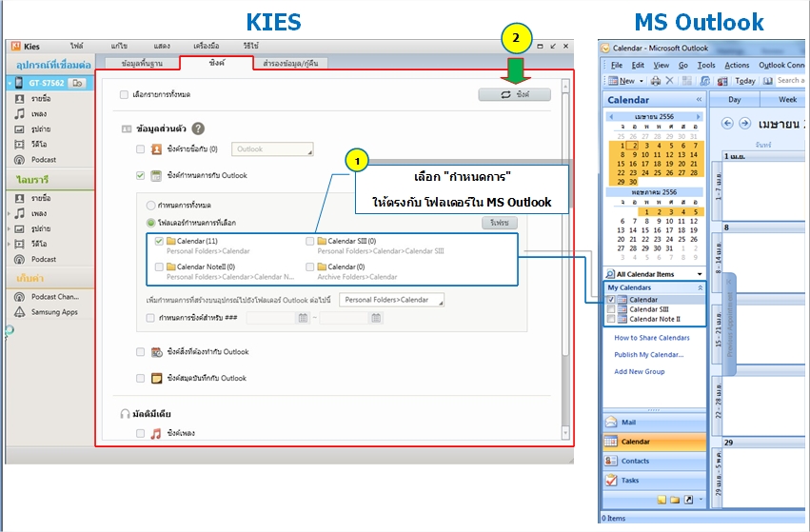
Task: Click the to-do sync icon in Kies
Action: pos(156,352)
